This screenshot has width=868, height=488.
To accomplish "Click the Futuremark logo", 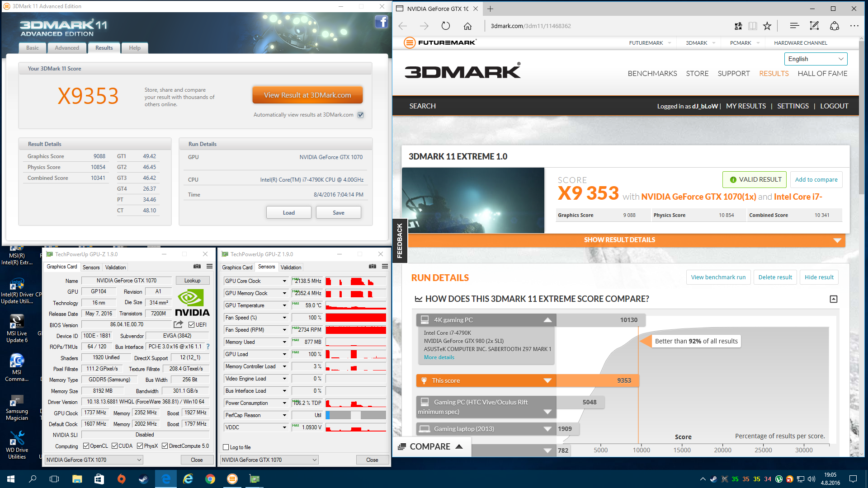I will [x=440, y=43].
